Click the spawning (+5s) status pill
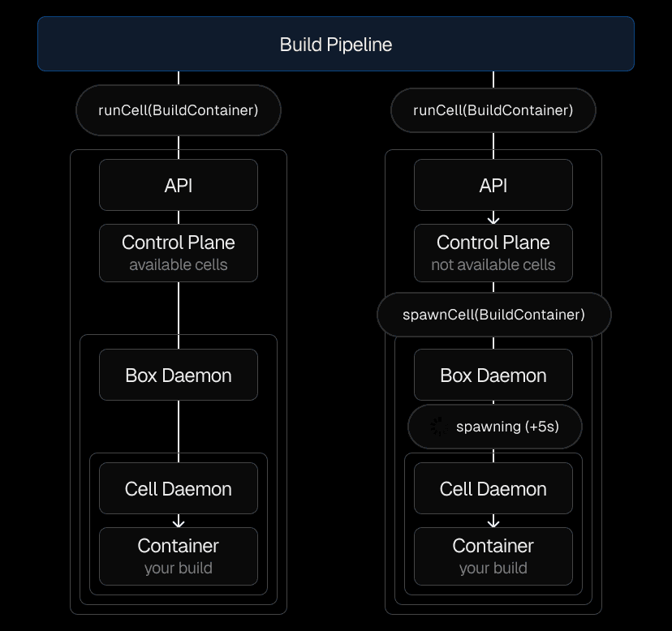This screenshot has width=672, height=631. pos(495,427)
